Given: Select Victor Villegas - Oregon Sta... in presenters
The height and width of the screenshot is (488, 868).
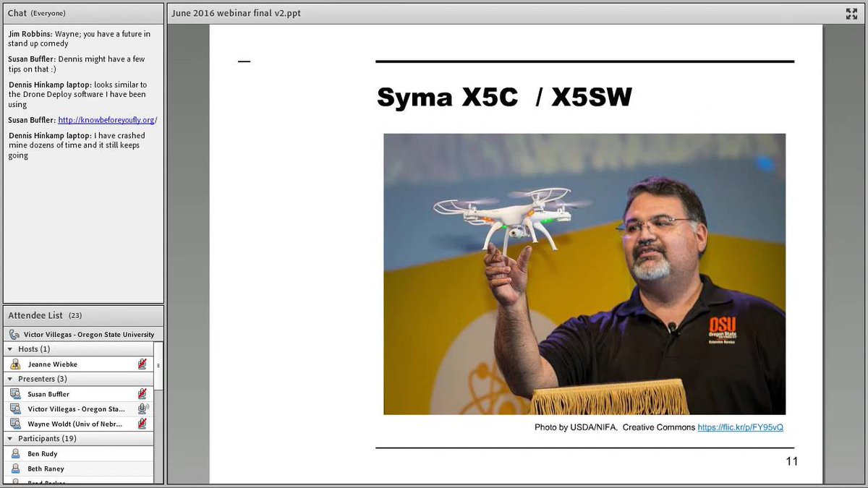Looking at the screenshot, I should tap(79, 409).
